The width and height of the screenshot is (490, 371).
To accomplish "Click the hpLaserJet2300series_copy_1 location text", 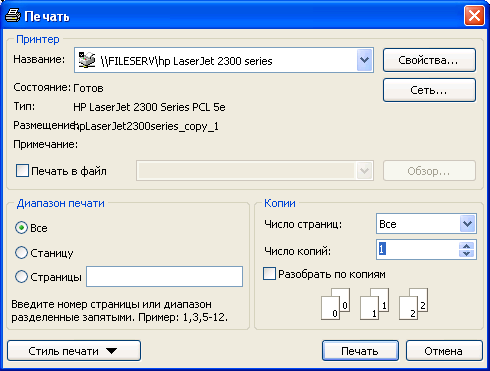I will click(x=146, y=126).
